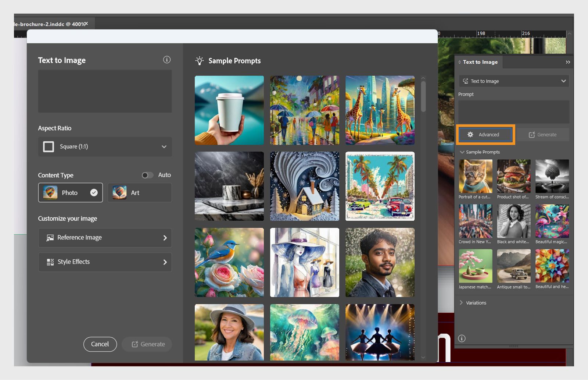This screenshot has height=380, width=588.
Task: Select Photo content type
Action: coord(70,192)
